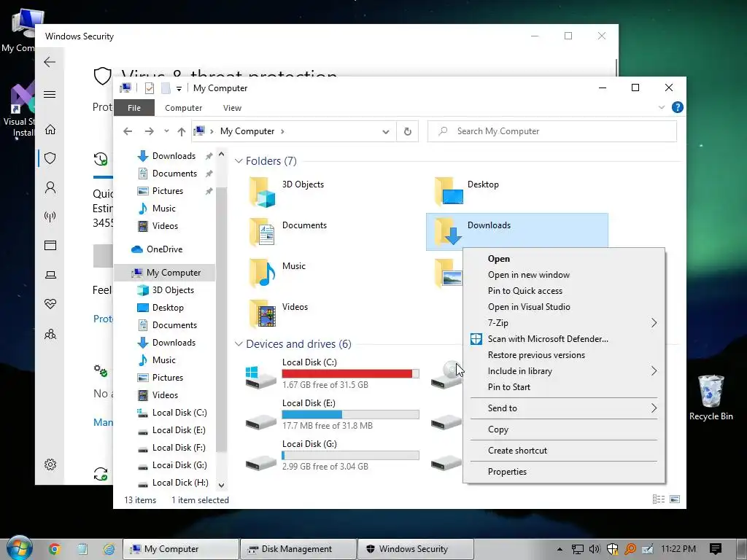Navigate up one level in Explorer
This screenshot has width=747, height=560.
[x=181, y=131]
